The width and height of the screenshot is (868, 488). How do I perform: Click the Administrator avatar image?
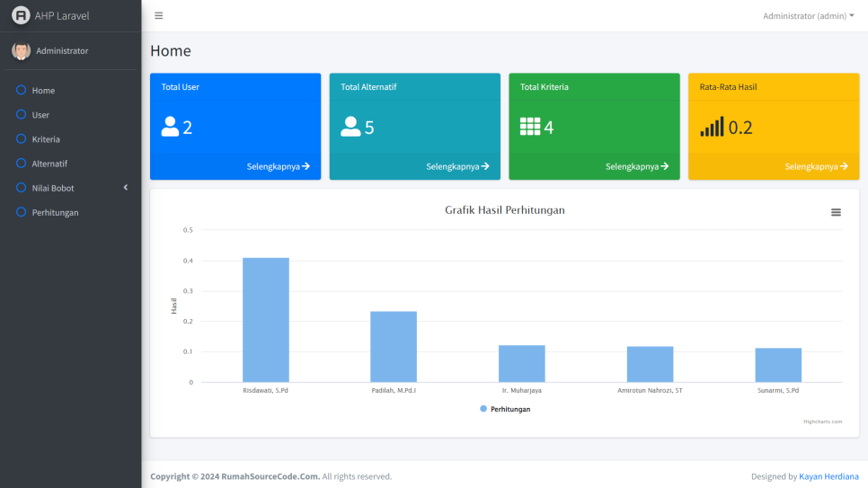coord(21,51)
